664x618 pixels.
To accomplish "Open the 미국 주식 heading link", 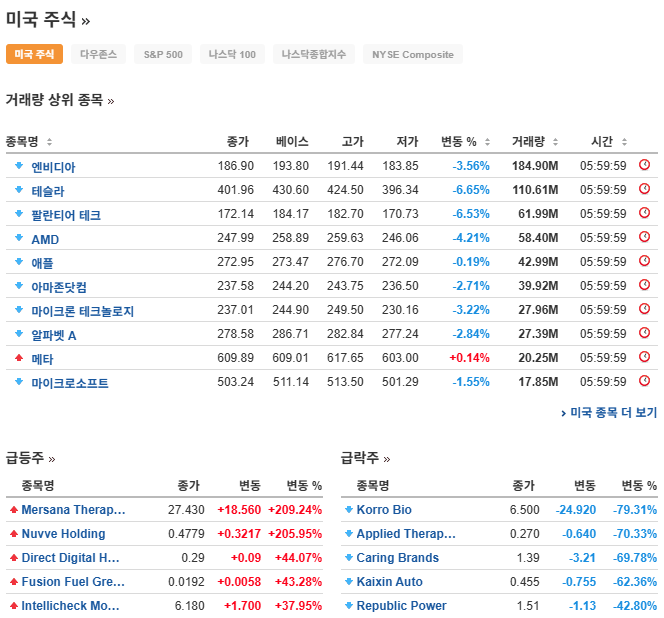I will tap(48, 19).
